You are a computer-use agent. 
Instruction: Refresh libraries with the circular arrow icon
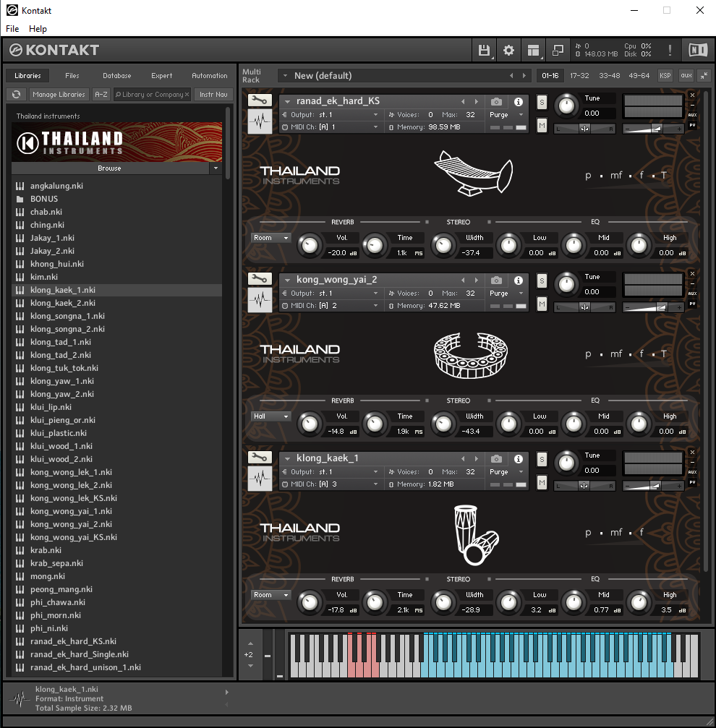16,94
